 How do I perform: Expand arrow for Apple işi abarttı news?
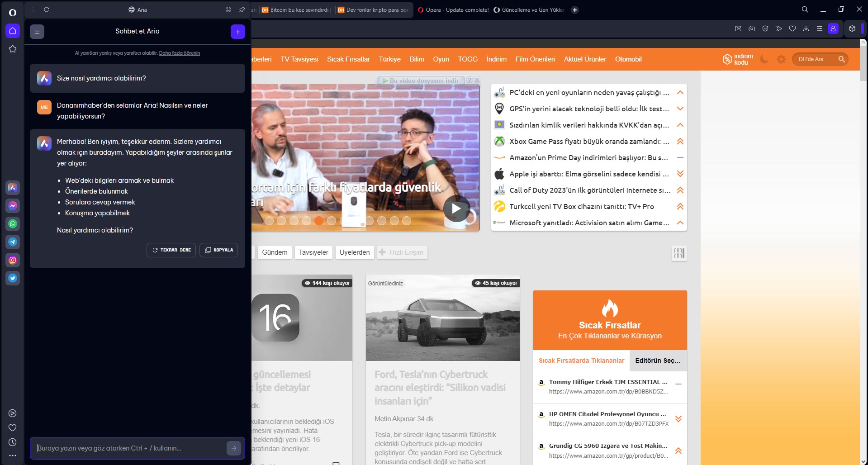pos(680,174)
